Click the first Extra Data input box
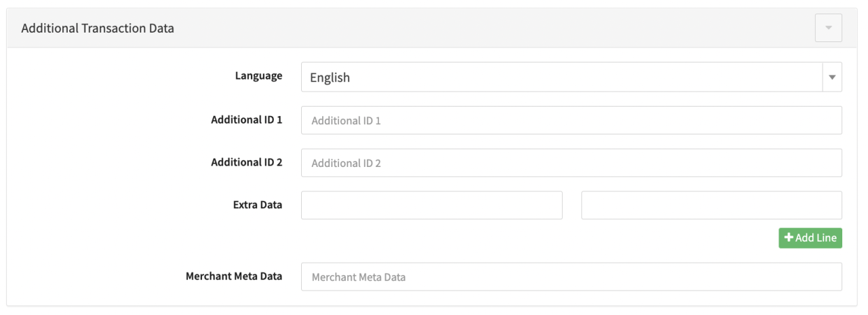 click(x=431, y=205)
